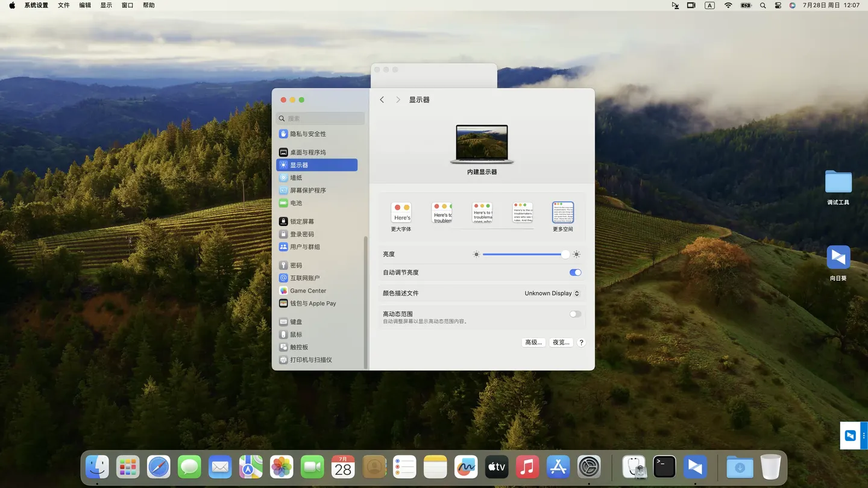Select 桌面与程序坞 sidebar item
This screenshot has width=868, height=488.
(307, 152)
